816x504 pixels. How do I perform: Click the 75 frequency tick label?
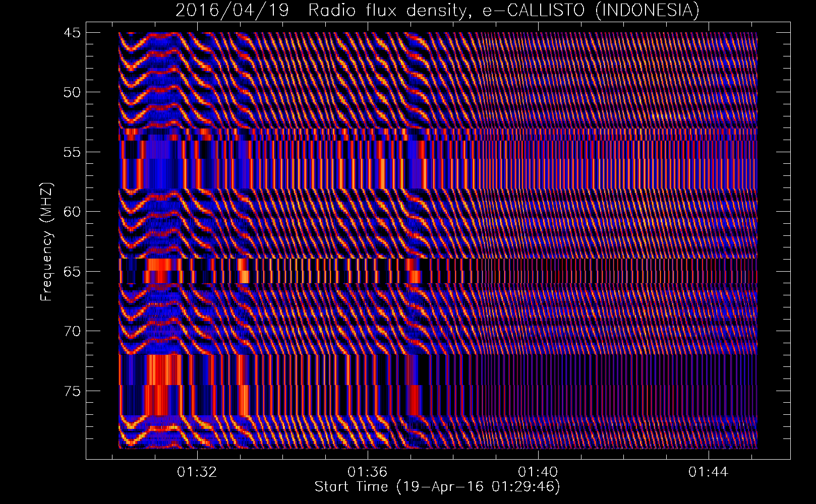72,391
